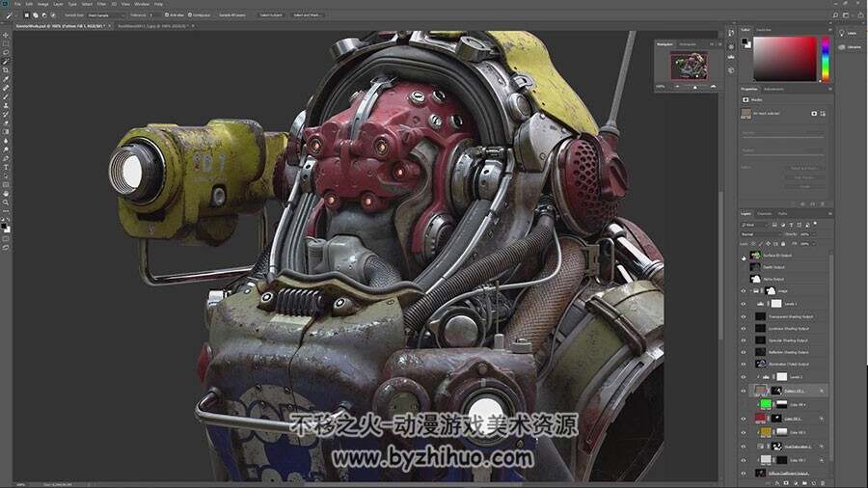868x488 pixels.
Task: Switch to the Swatches tab
Action: [764, 29]
